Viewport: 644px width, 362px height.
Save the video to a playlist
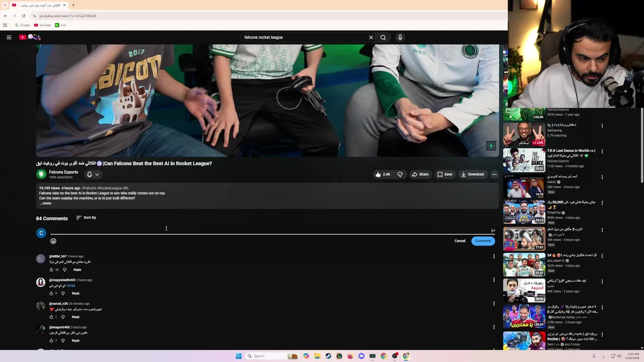(x=445, y=174)
